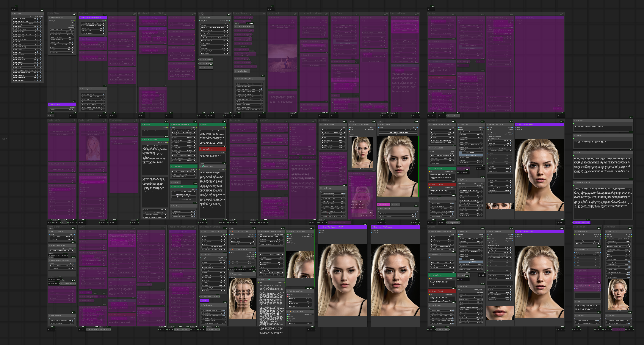Click the arrow icon on the Enable Prompt row
The width and height of the screenshot is (644, 345).
coord(40,52)
